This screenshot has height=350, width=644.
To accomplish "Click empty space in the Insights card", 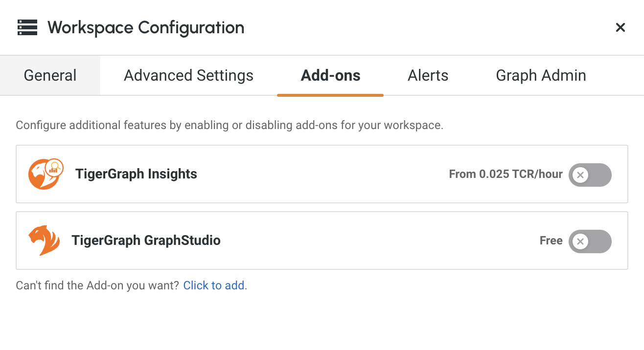I will (318, 174).
